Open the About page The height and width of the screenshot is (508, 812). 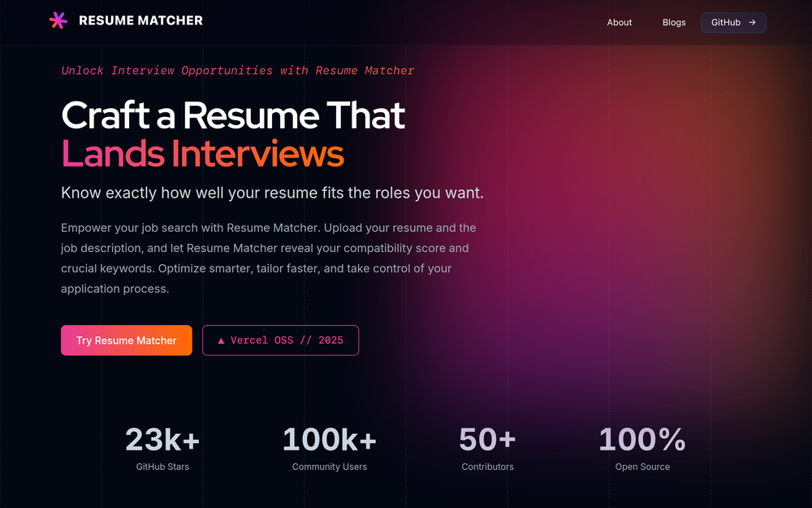[620, 22]
